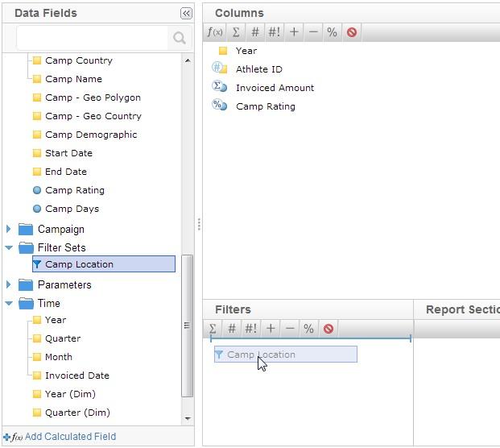The width and height of the screenshot is (500, 448).
Task: Apply Count Distinct (#!) in Columns toolbar
Action: click(x=275, y=32)
